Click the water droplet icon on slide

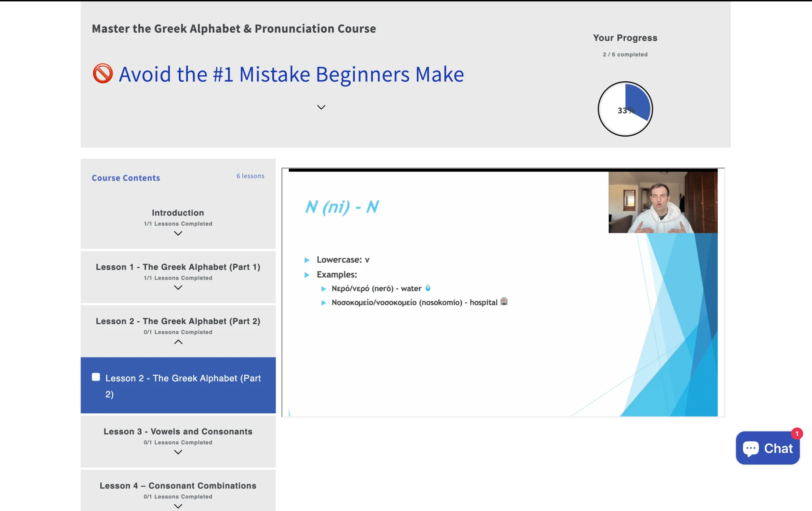click(x=428, y=288)
